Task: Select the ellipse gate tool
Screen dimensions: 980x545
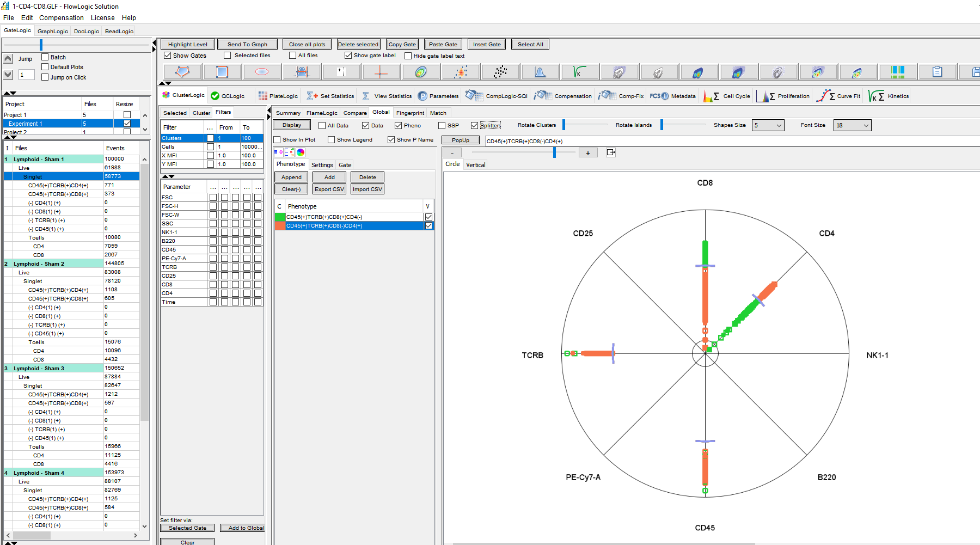Action: point(262,72)
